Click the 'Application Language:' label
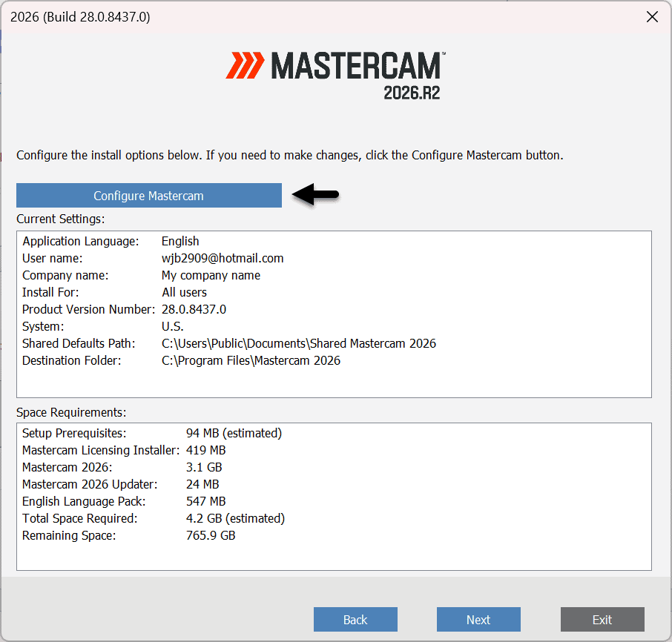The image size is (672, 642). [81, 241]
